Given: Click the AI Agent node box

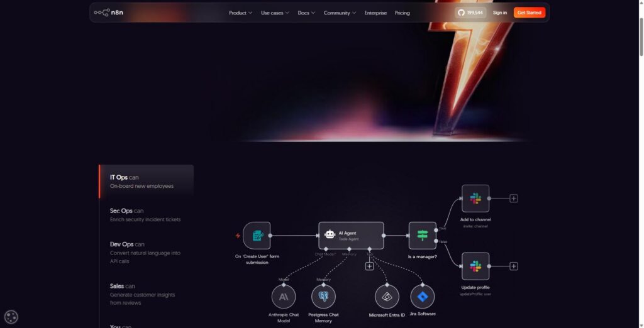Looking at the screenshot, I should tap(351, 236).
